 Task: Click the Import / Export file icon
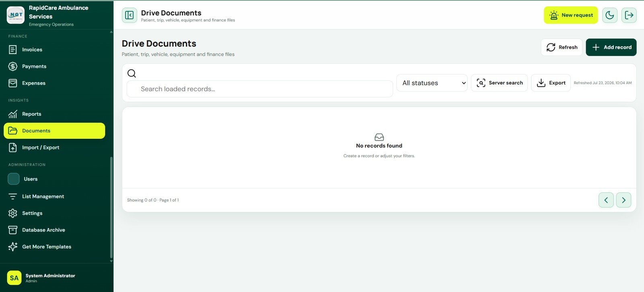click(13, 148)
